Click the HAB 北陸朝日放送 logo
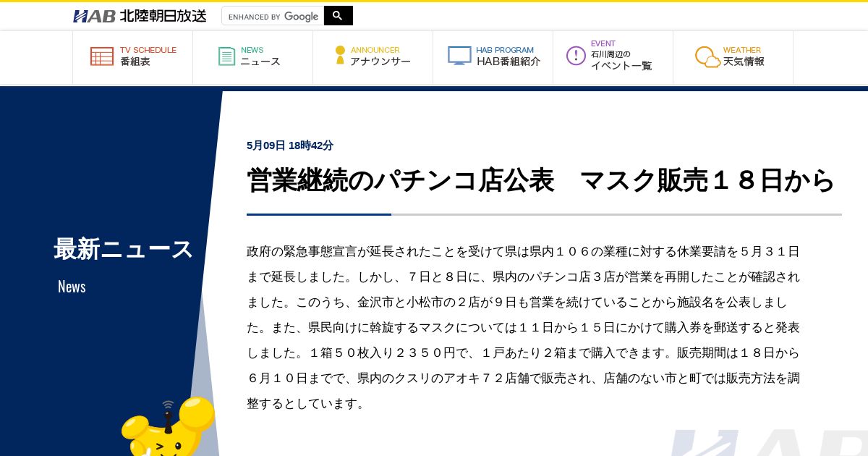The image size is (868, 456). point(140,16)
